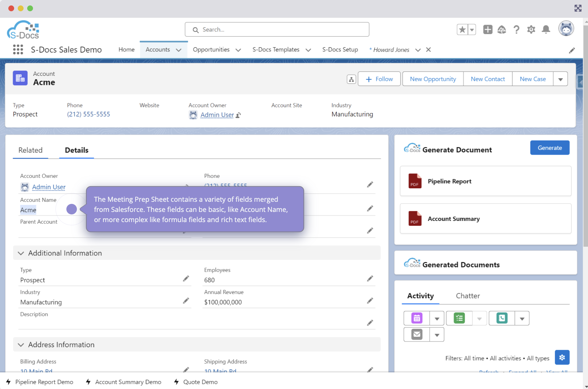Click New Contact button

(488, 79)
